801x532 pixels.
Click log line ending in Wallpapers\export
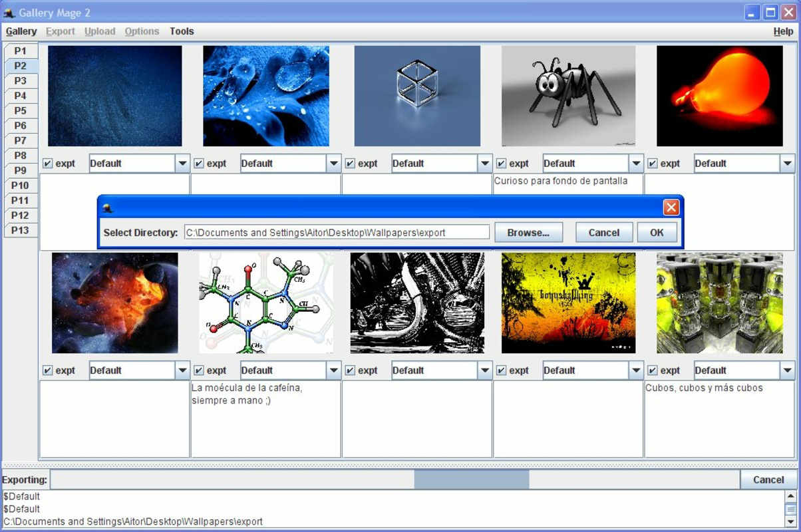pyautogui.click(x=133, y=521)
